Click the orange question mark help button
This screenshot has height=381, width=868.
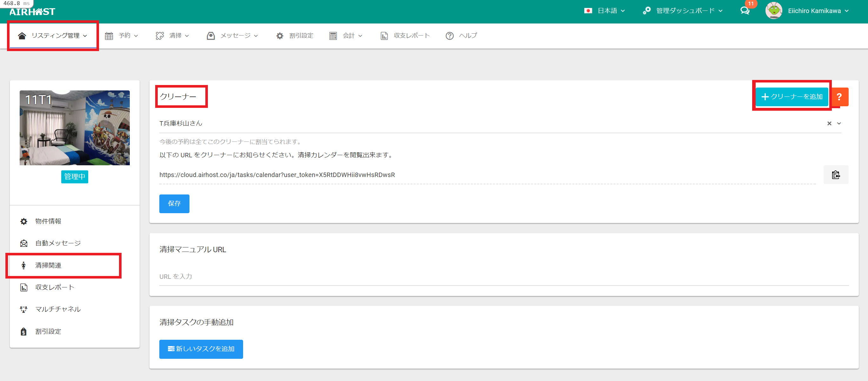point(839,97)
